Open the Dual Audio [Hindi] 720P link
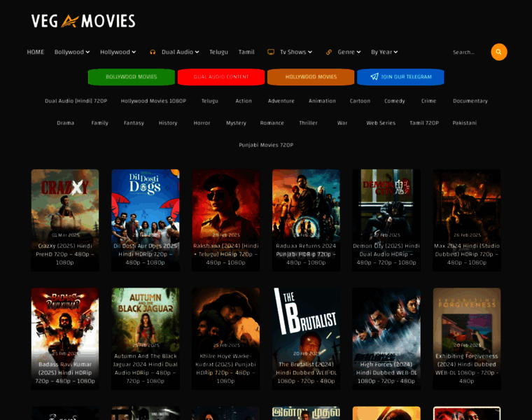 [x=76, y=101]
